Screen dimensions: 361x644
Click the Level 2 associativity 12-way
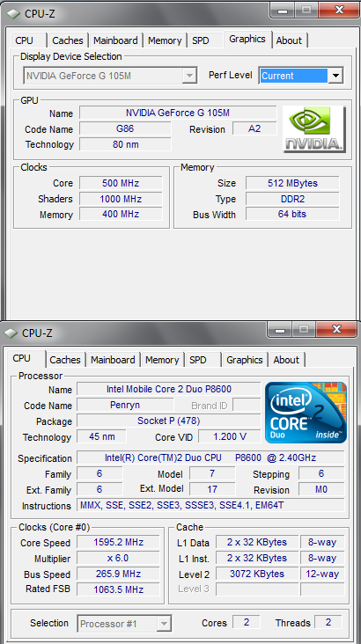pyautogui.click(x=322, y=574)
